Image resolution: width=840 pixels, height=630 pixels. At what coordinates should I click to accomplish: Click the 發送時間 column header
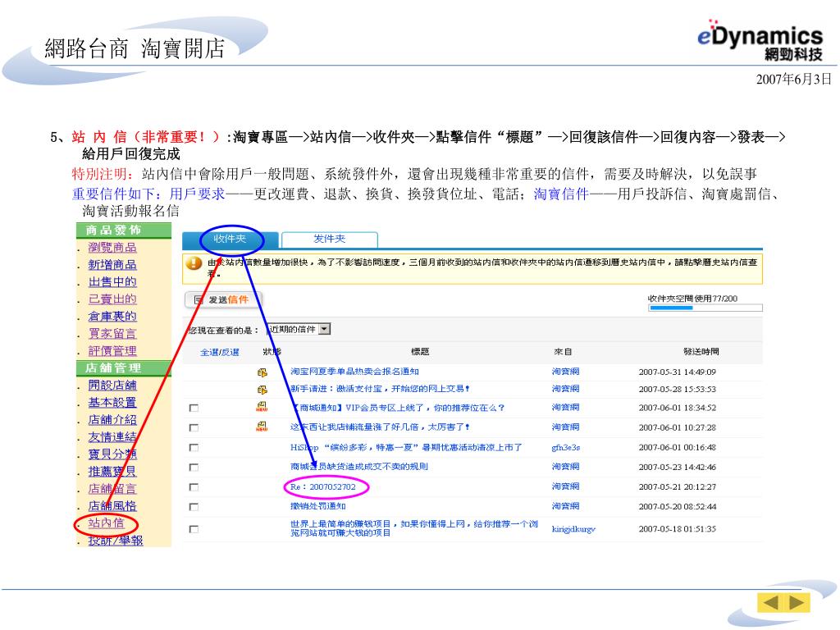tap(701, 352)
